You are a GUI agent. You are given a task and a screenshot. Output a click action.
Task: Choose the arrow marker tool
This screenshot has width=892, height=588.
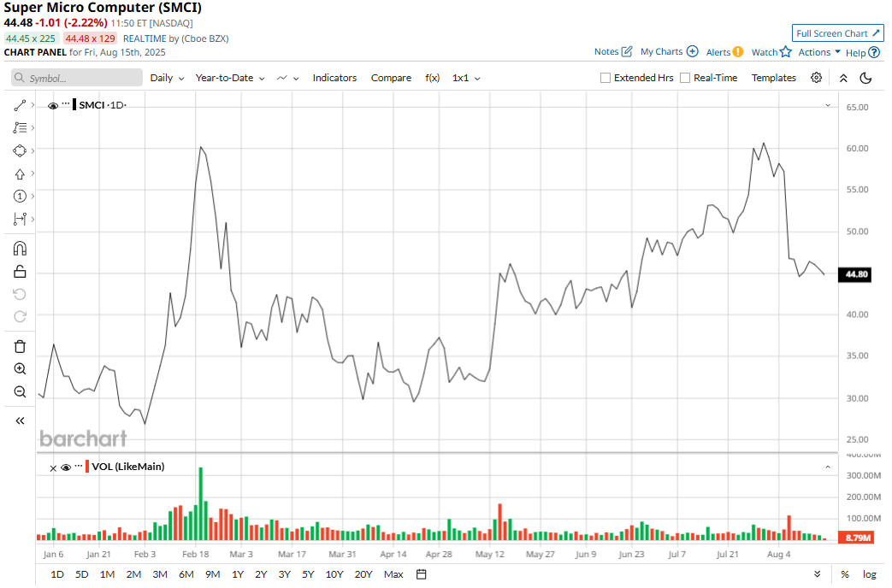click(x=20, y=174)
